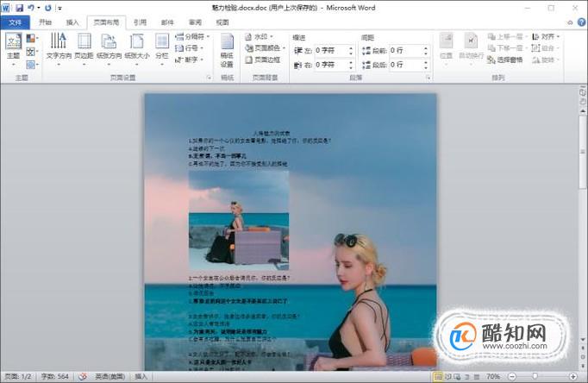The width and height of the screenshot is (588, 383).
Task: Open 对齐 (Align) dropdown
Action: (x=546, y=37)
